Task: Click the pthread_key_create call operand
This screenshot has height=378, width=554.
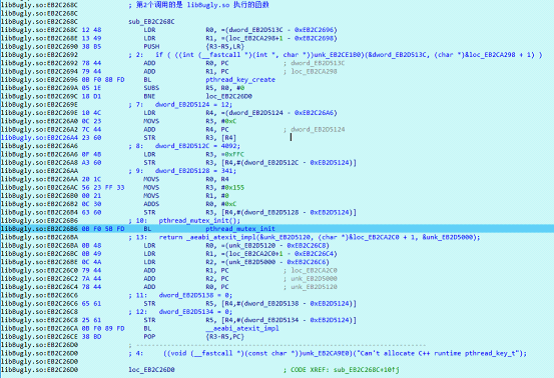Action: (x=240, y=80)
